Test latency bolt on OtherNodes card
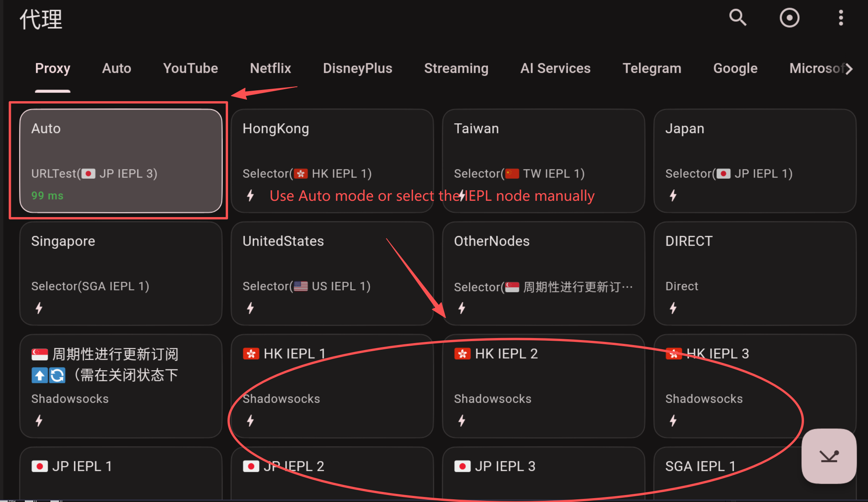Image resolution: width=868 pixels, height=502 pixels. tap(462, 308)
